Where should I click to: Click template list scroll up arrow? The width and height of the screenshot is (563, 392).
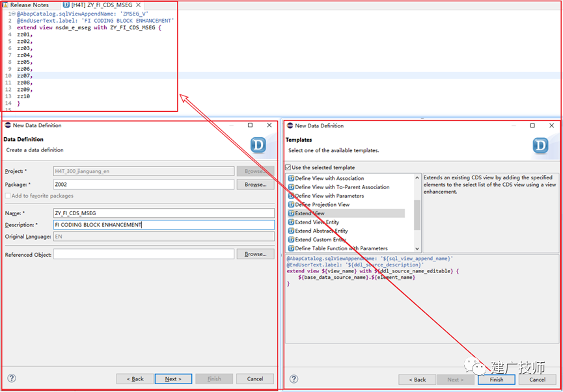(417, 177)
